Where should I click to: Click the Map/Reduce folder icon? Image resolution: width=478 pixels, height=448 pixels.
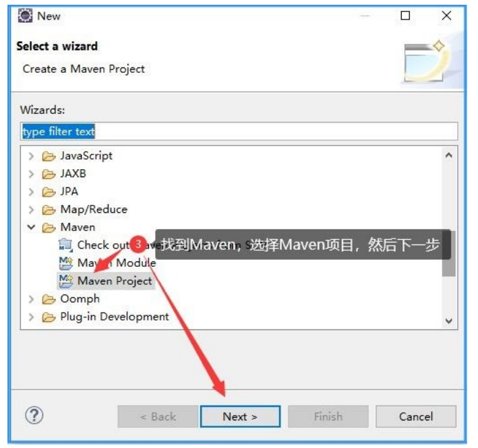49,210
